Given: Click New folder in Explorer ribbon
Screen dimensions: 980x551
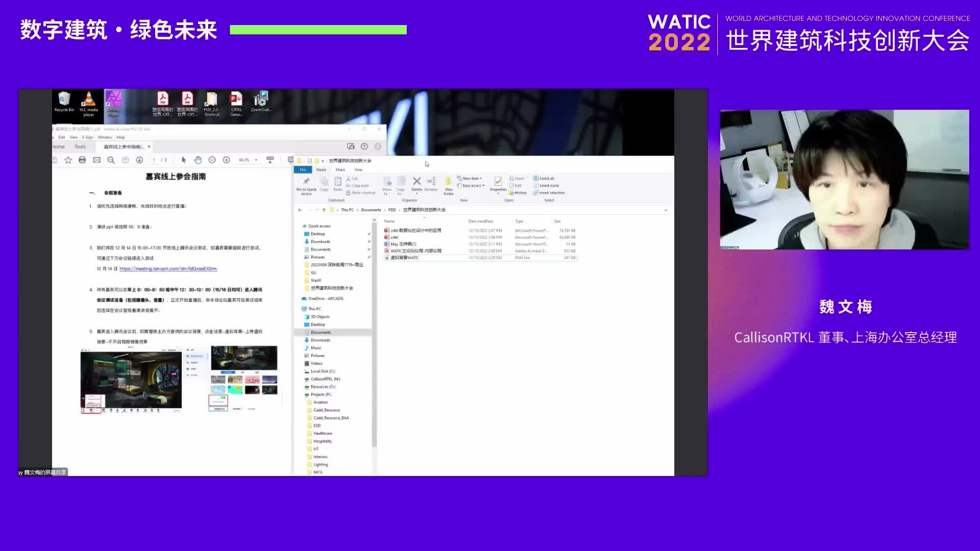Looking at the screenshot, I should coord(448,185).
